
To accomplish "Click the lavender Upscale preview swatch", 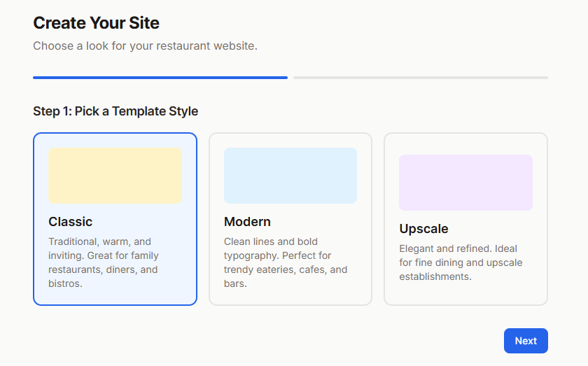I will tap(465, 183).
